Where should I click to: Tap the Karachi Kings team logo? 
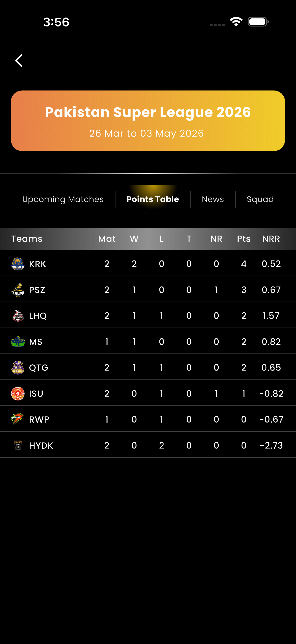pyautogui.click(x=18, y=264)
